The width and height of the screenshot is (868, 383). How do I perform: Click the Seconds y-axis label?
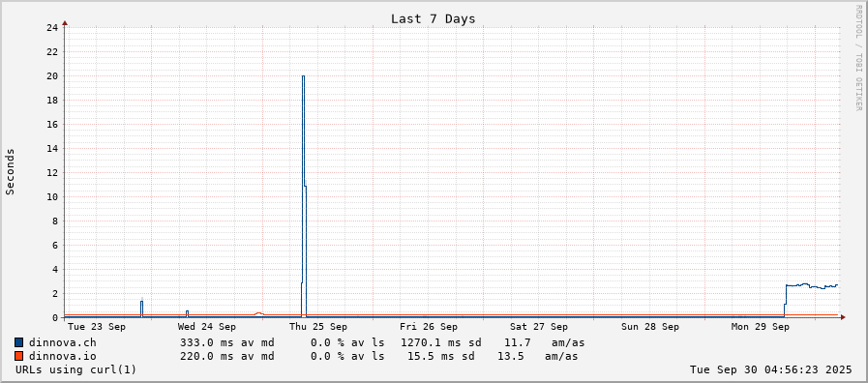click(10, 171)
